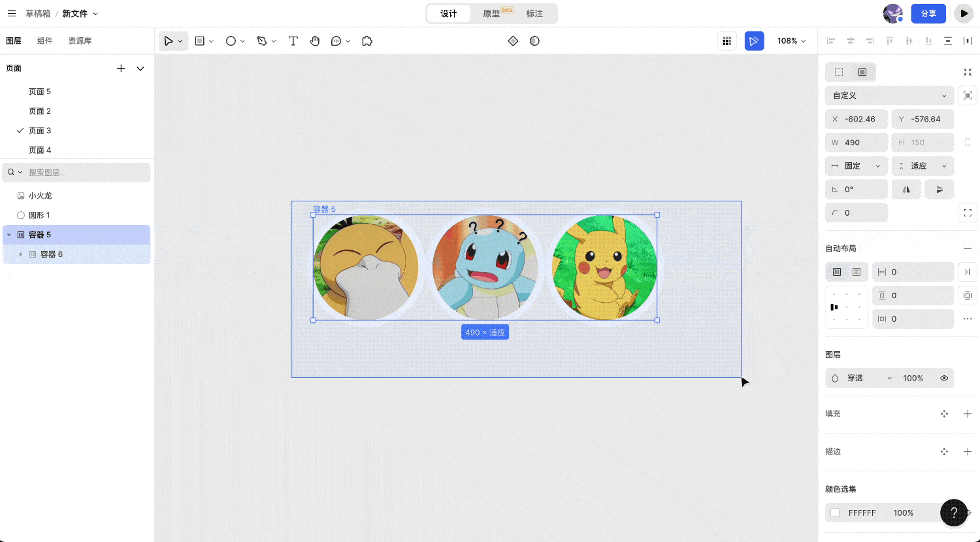The height and width of the screenshot is (542, 980).
Task: Open the 自定义 preset dropdown
Action: pos(889,95)
